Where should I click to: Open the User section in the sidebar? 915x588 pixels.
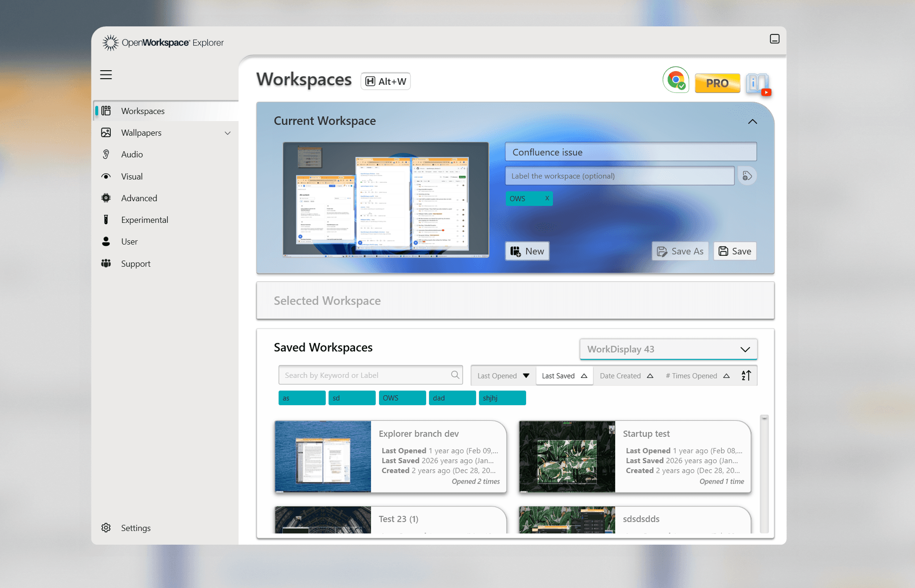(129, 241)
